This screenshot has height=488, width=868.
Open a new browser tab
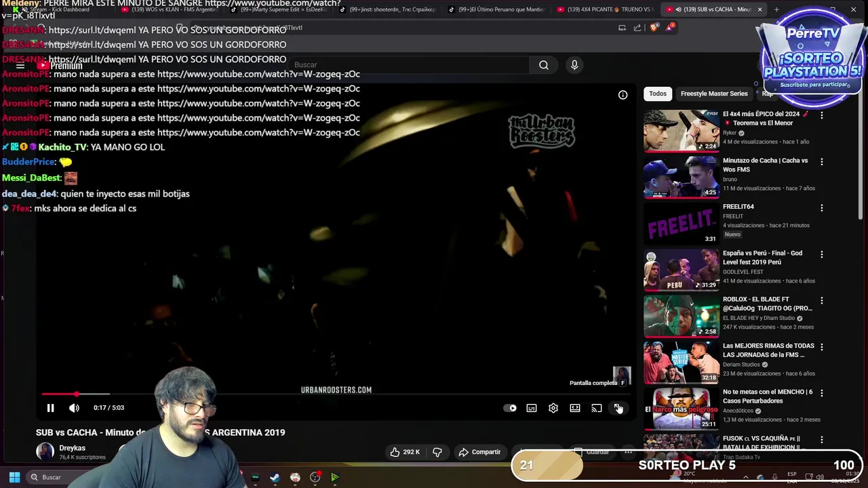tap(776, 9)
